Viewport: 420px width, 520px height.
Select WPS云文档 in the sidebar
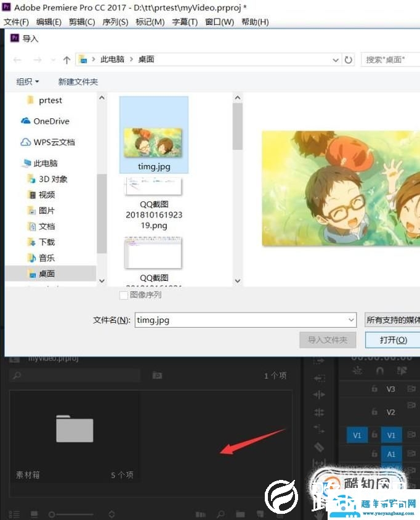(x=48, y=142)
